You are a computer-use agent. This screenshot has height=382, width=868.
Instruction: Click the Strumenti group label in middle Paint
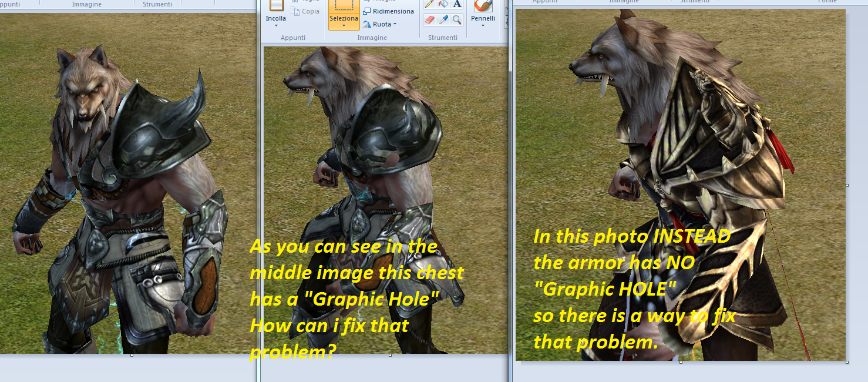[443, 38]
